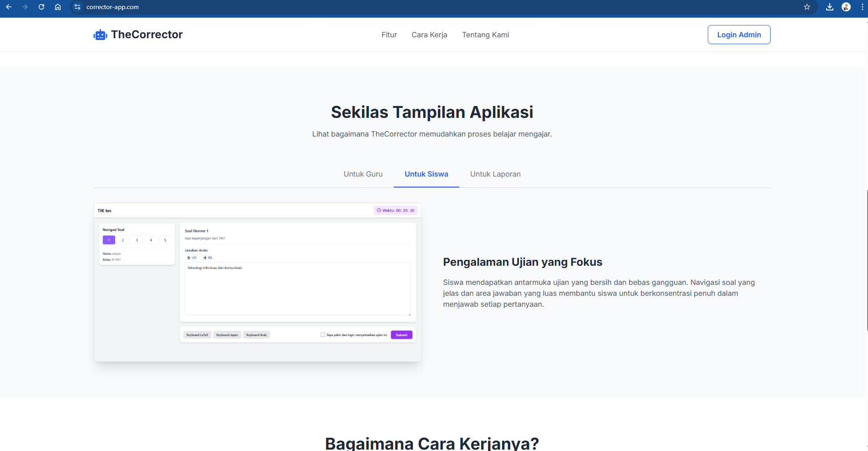This screenshot has width=868, height=451.
Task: Click the TheCorrector robot logo icon
Action: (x=100, y=35)
